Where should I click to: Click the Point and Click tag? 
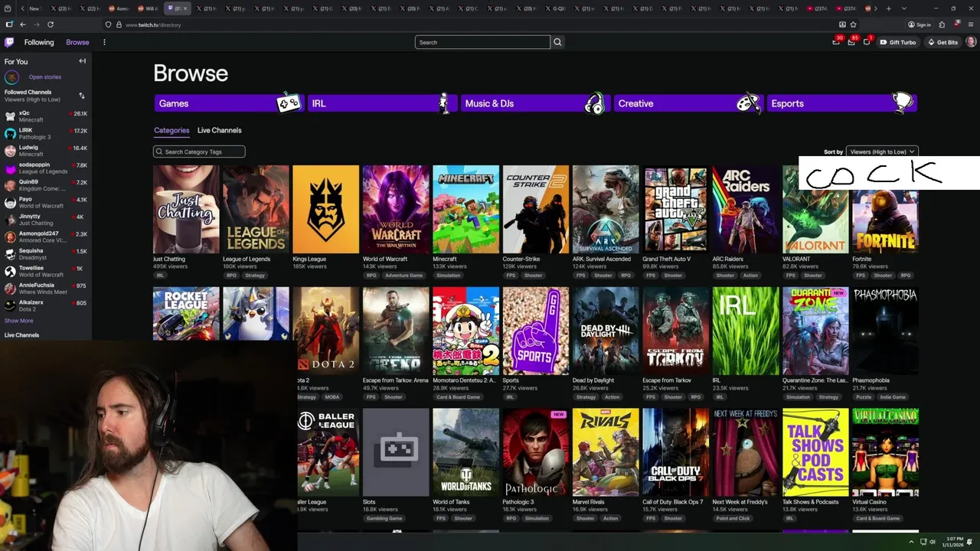tap(733, 518)
